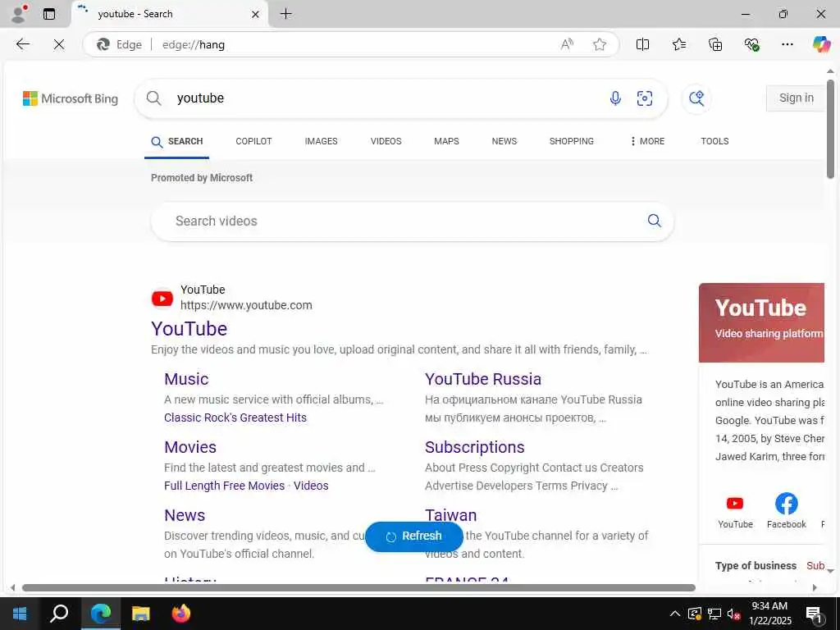Open the Taiwan sublink
Image resolution: width=840 pixels, height=630 pixels.
click(450, 515)
